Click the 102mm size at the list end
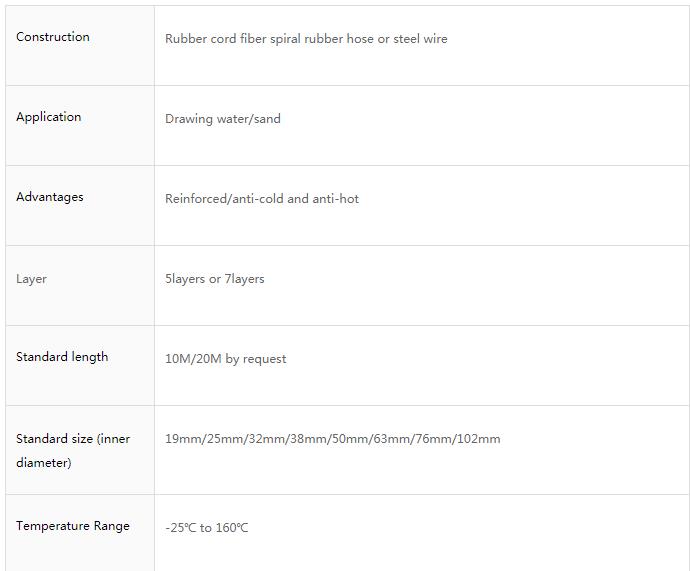The image size is (690, 571). 478,439
